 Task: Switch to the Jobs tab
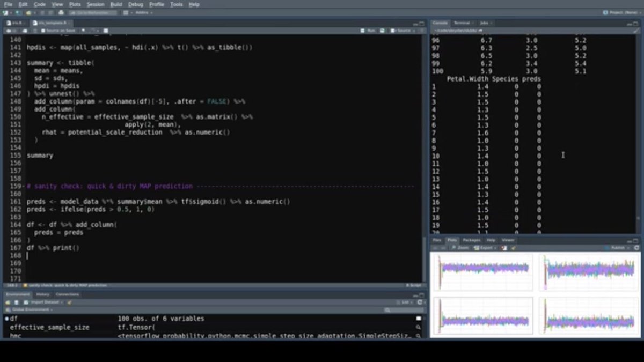[x=484, y=23]
